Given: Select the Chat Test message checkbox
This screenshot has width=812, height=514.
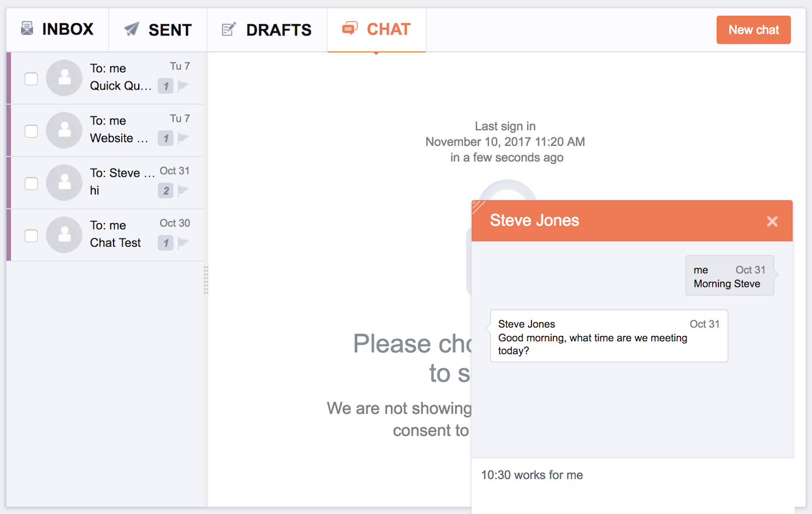Looking at the screenshot, I should [x=32, y=236].
